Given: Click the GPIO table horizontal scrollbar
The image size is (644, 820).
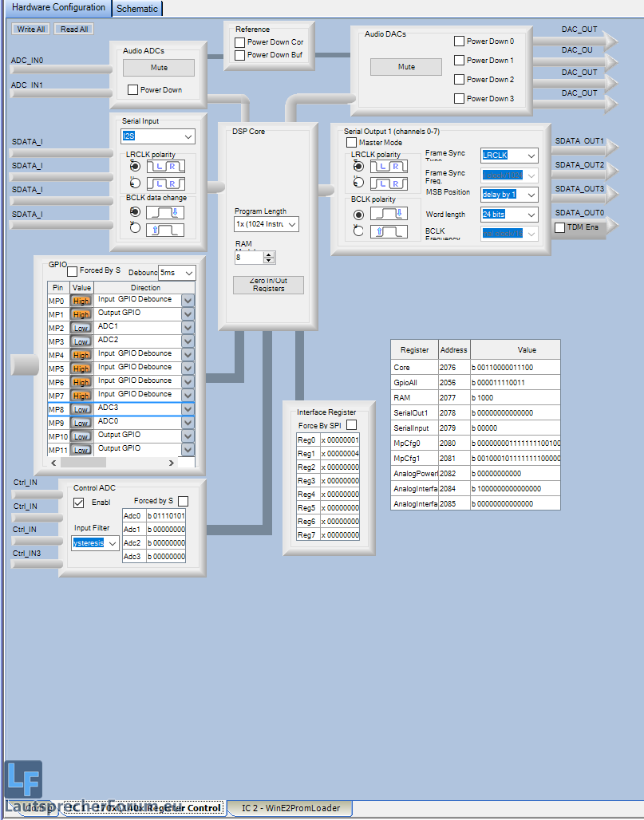Looking at the screenshot, I should 112,463.
